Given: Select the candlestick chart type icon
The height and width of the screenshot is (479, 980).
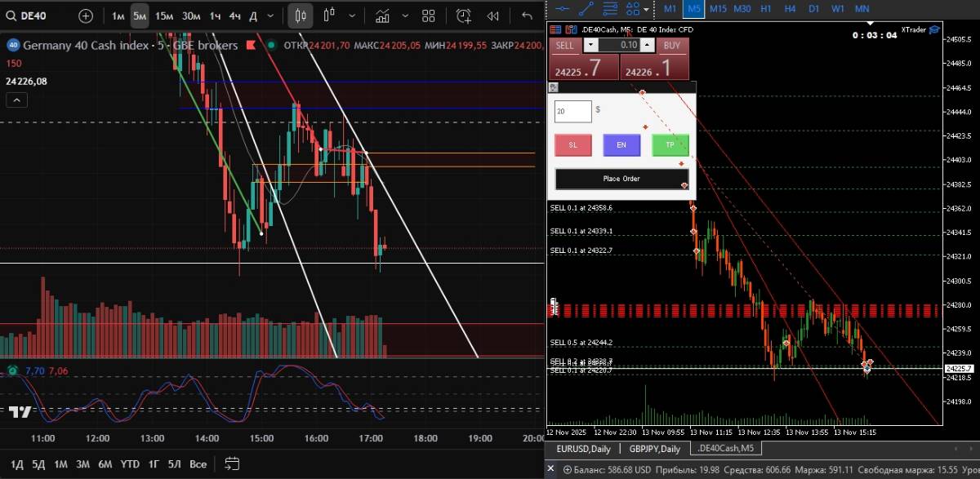Looking at the screenshot, I should tap(301, 16).
